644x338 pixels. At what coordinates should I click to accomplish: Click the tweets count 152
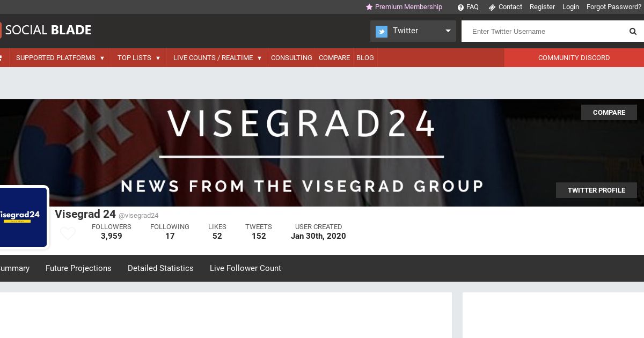tap(259, 236)
